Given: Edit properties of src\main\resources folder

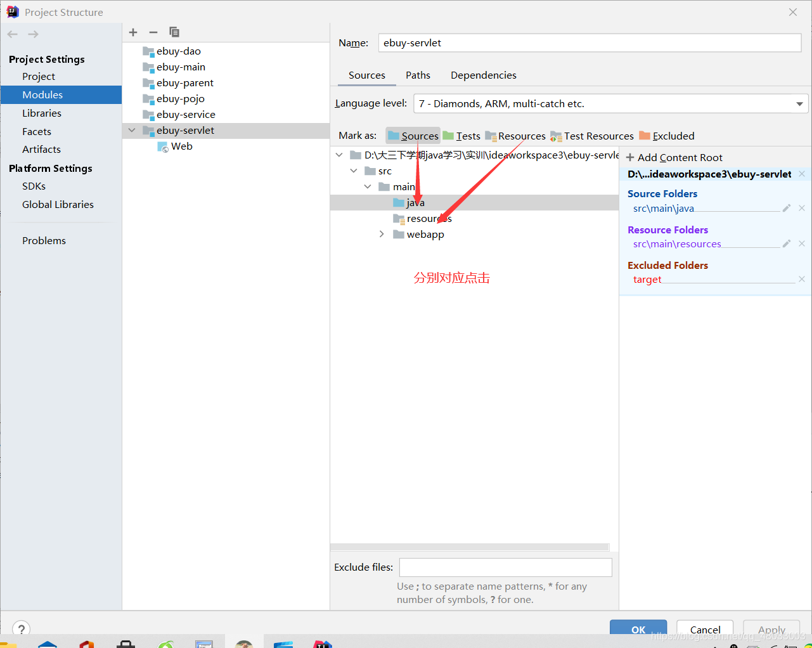Looking at the screenshot, I should 787,243.
